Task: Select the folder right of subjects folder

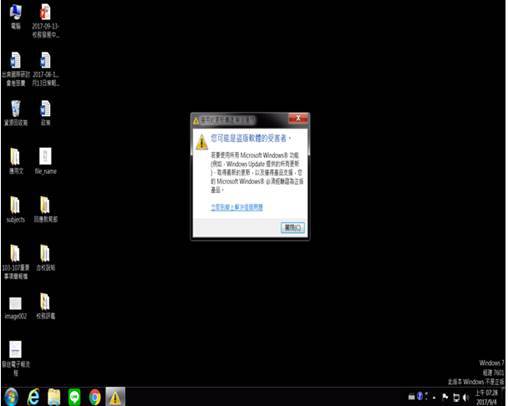Action: 45,209
